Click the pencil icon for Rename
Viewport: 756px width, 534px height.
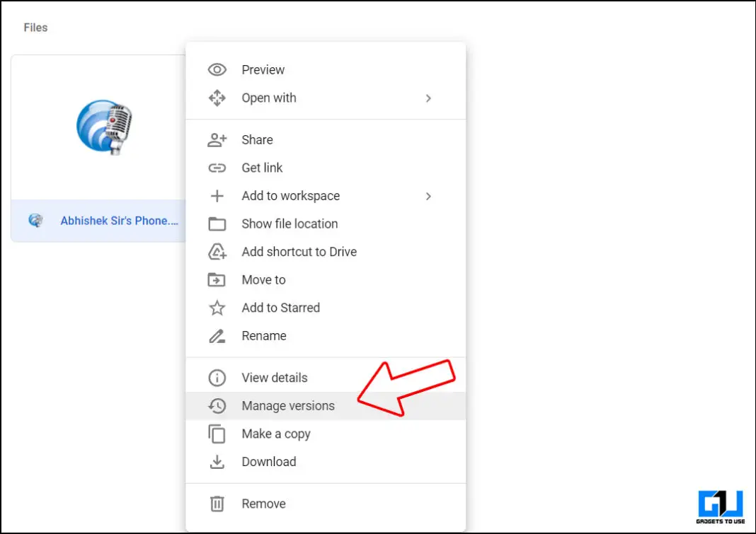pyautogui.click(x=217, y=336)
